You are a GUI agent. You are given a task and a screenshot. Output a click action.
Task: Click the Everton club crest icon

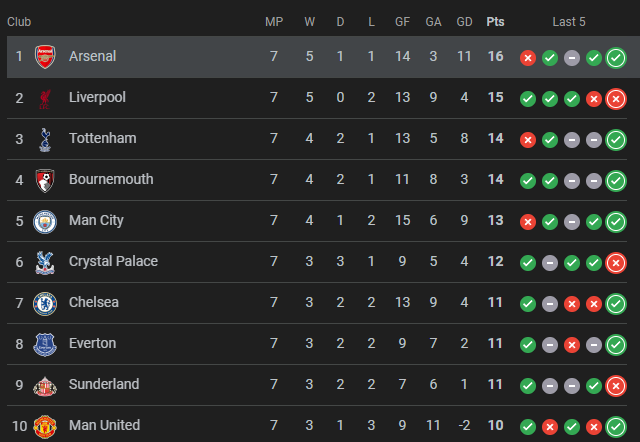pos(46,344)
